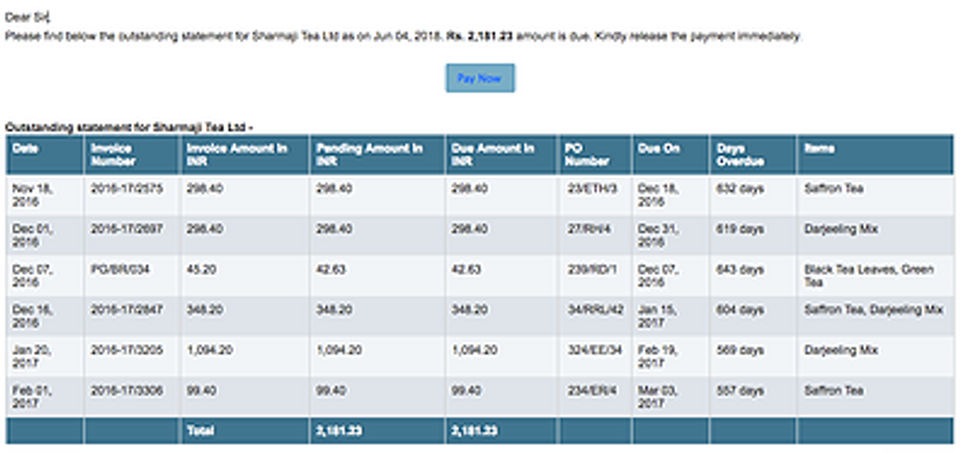Click invoice number '2016-17/3306'
The height and width of the screenshot is (453, 960).
tap(127, 391)
